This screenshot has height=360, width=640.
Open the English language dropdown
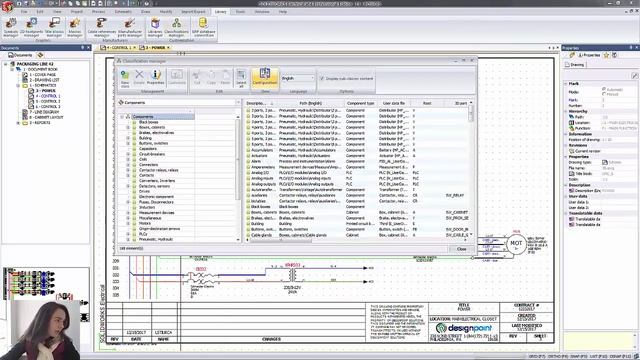click(298, 78)
